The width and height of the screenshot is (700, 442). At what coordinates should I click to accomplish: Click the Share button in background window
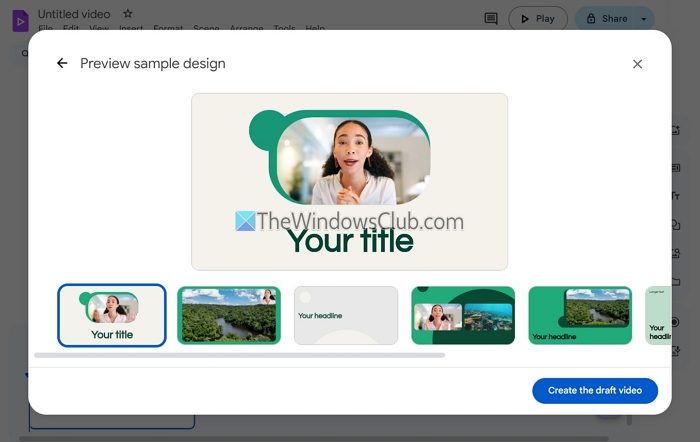pos(605,19)
